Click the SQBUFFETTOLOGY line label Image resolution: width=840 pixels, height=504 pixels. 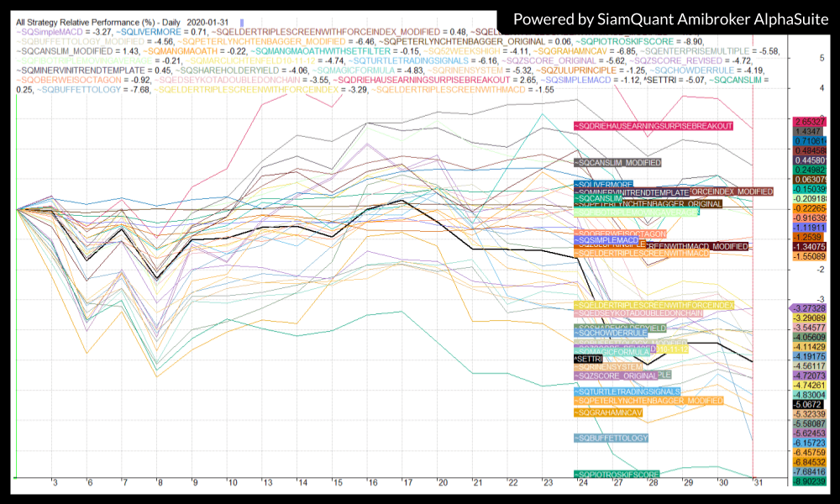(611, 438)
